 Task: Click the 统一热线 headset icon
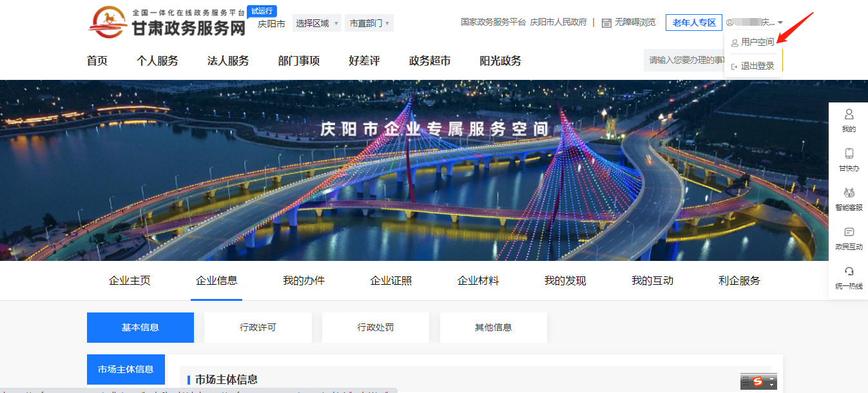[x=849, y=271]
